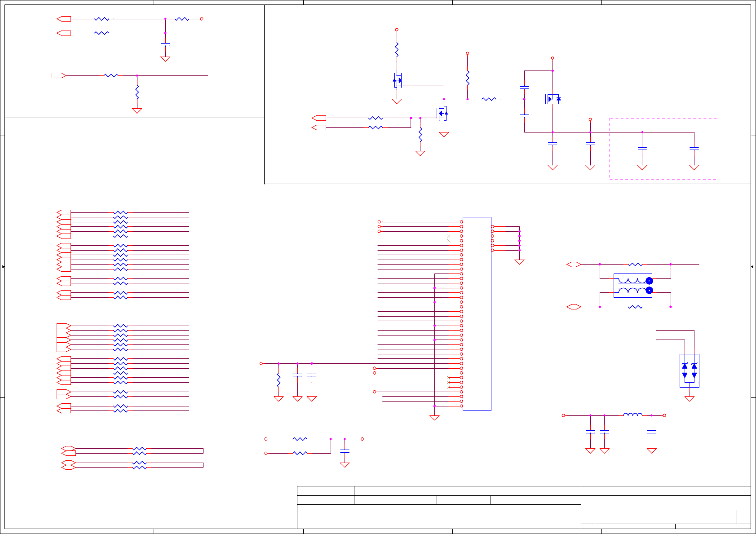Click the horizontal inductor coil in the bottom-right filter

click(633, 415)
